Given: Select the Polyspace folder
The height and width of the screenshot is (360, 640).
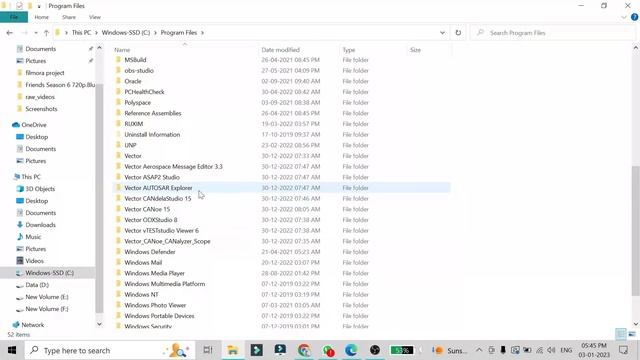Looking at the screenshot, I should point(138,102).
